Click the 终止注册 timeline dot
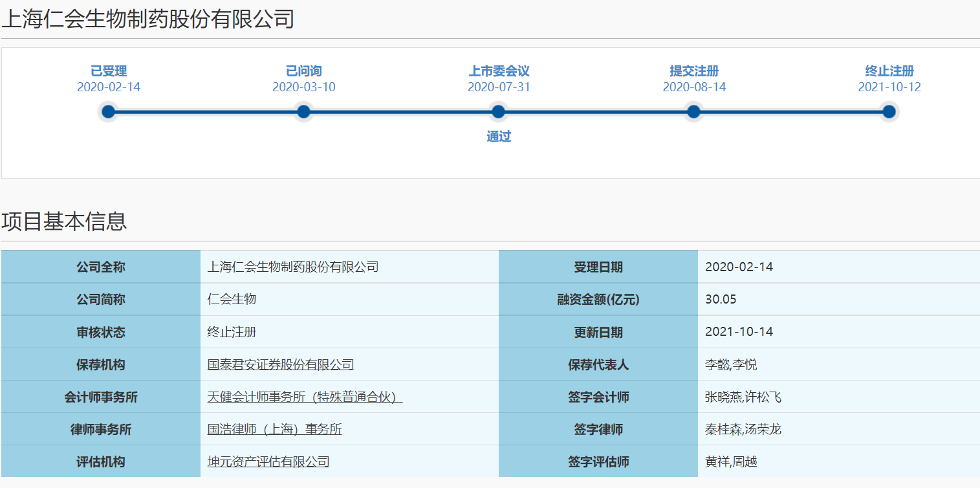 pyautogui.click(x=889, y=112)
